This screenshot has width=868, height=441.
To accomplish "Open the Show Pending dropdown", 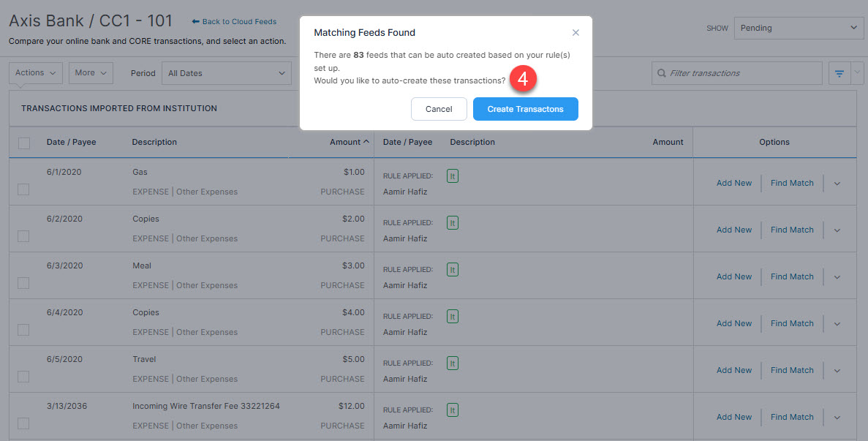I will (x=799, y=28).
